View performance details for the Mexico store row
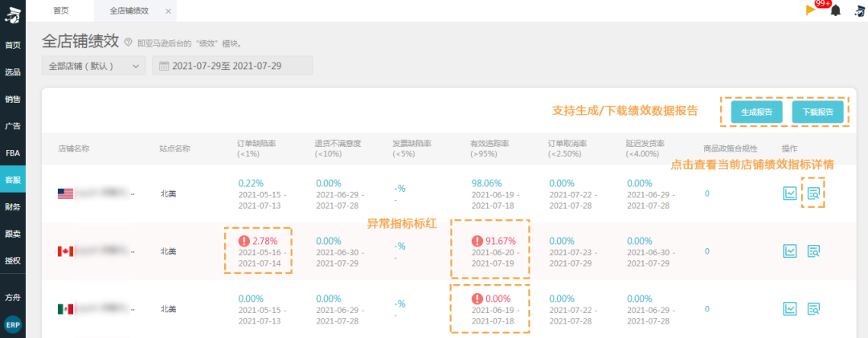Screen dimensions: 868x338 tap(813, 308)
